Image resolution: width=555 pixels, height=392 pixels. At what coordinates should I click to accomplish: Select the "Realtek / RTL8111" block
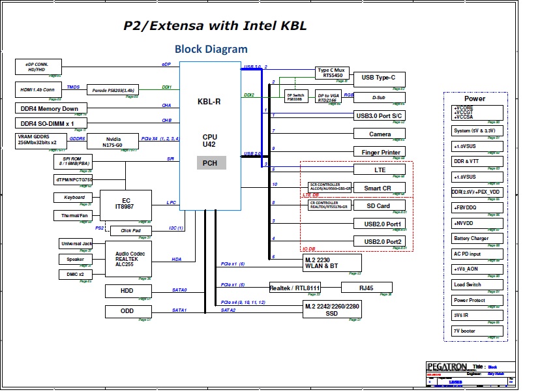coord(295,288)
